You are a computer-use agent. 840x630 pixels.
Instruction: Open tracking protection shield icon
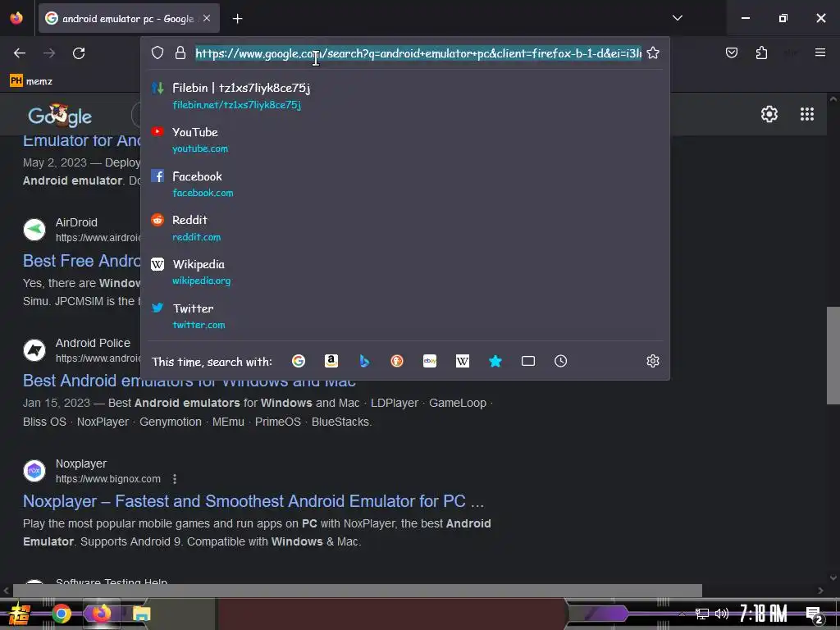[157, 52]
